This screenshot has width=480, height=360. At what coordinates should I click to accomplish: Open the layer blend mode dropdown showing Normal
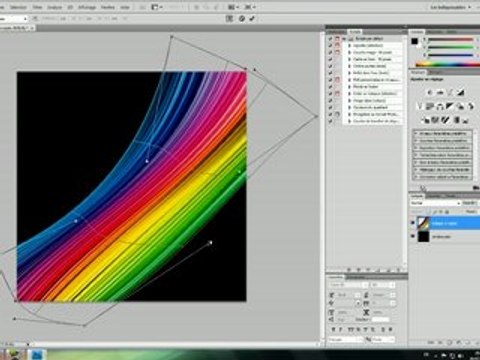tap(435, 203)
